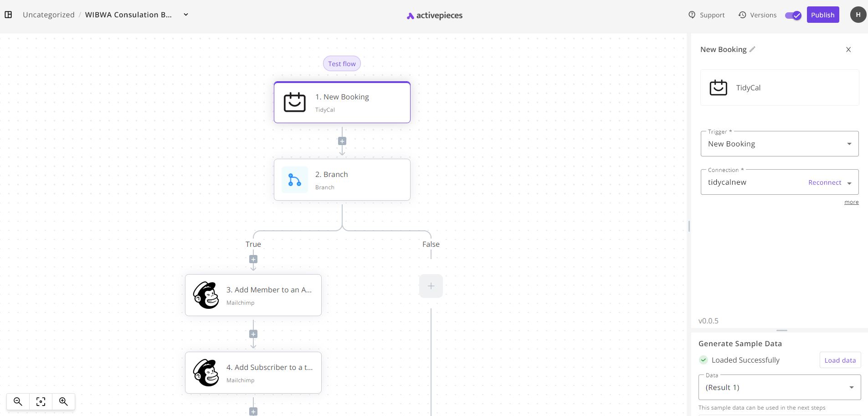Click the Mailchimp icon in step 4
The image size is (868, 416).
206,373
